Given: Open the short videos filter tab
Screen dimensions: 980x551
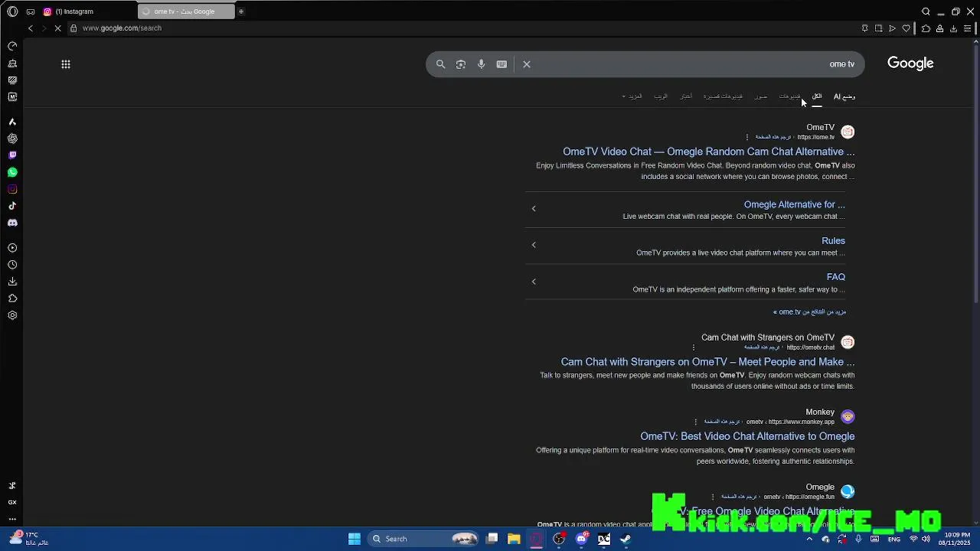Looking at the screenshot, I should pos(723,96).
